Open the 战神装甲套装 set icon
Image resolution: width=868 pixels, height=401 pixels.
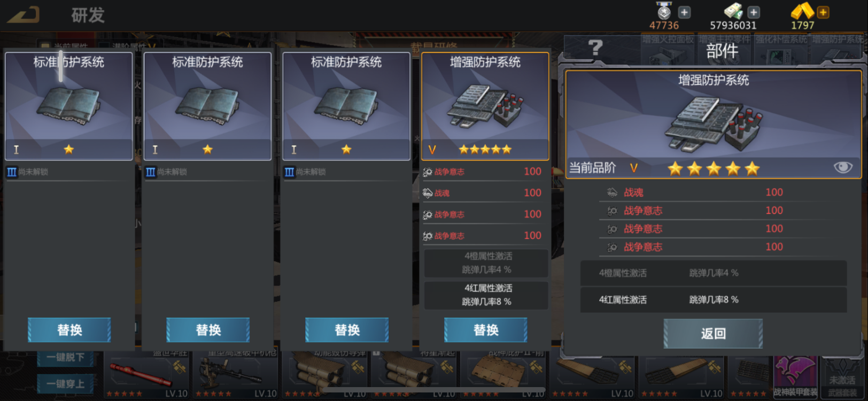coord(795,377)
